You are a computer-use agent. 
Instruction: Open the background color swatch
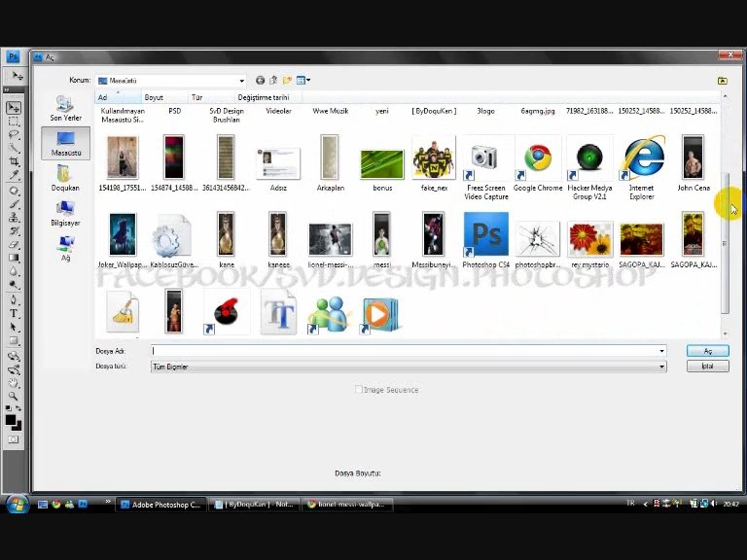click(18, 426)
